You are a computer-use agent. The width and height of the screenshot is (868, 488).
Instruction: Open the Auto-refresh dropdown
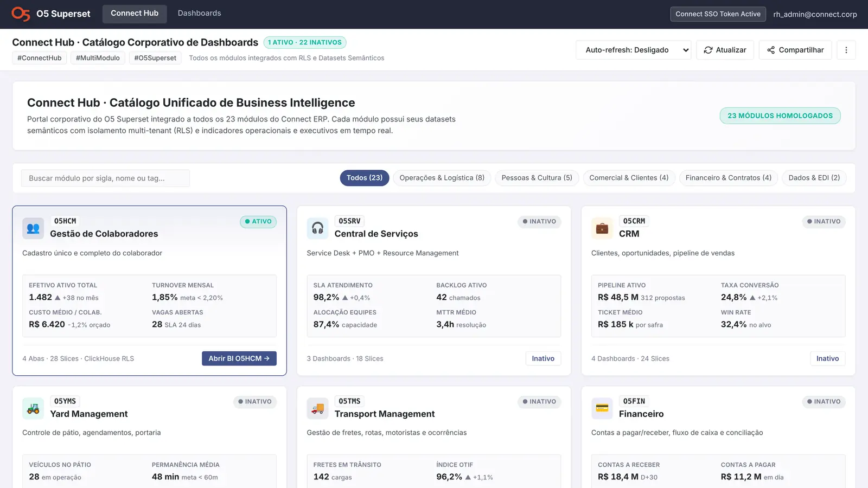(x=634, y=50)
